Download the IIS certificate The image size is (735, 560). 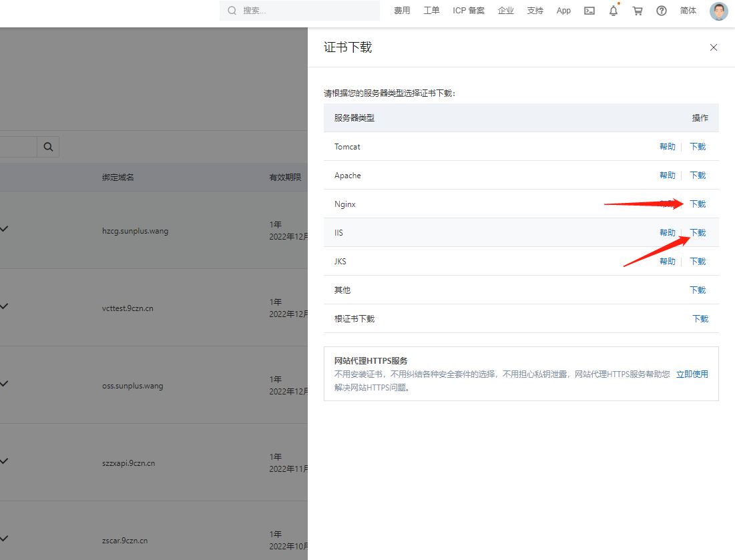(x=698, y=232)
